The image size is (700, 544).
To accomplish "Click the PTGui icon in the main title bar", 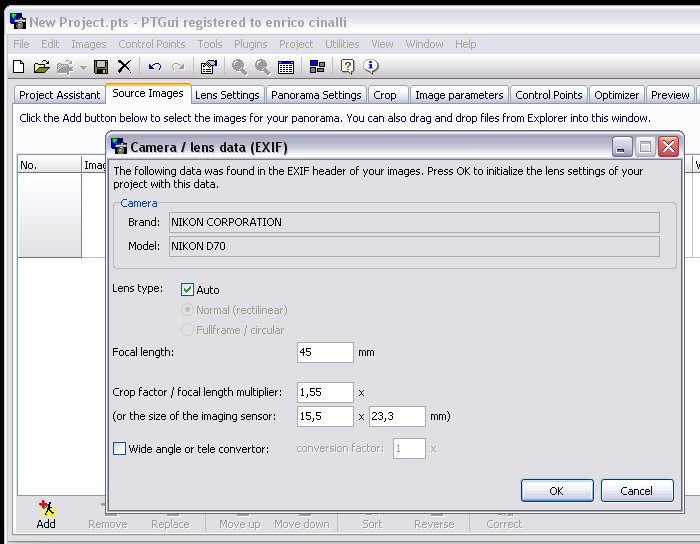I will pyautogui.click(x=18, y=21).
